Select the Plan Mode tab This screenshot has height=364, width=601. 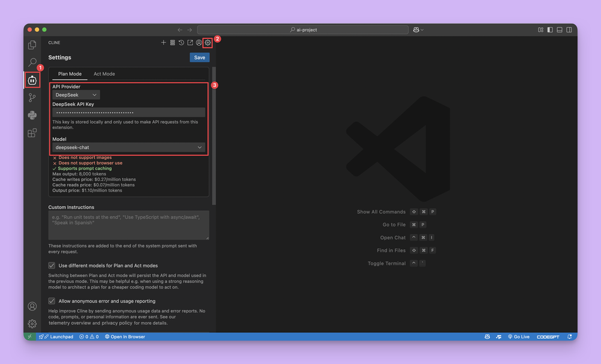[x=69, y=73]
